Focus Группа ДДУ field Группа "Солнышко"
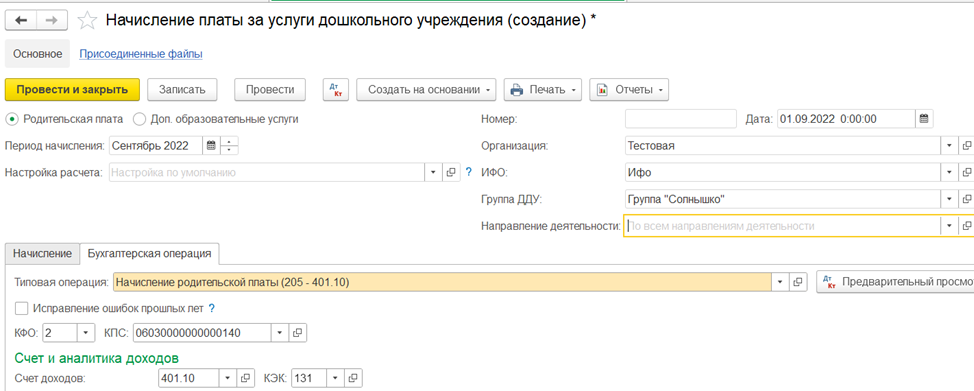The image size is (974, 391). (x=783, y=199)
